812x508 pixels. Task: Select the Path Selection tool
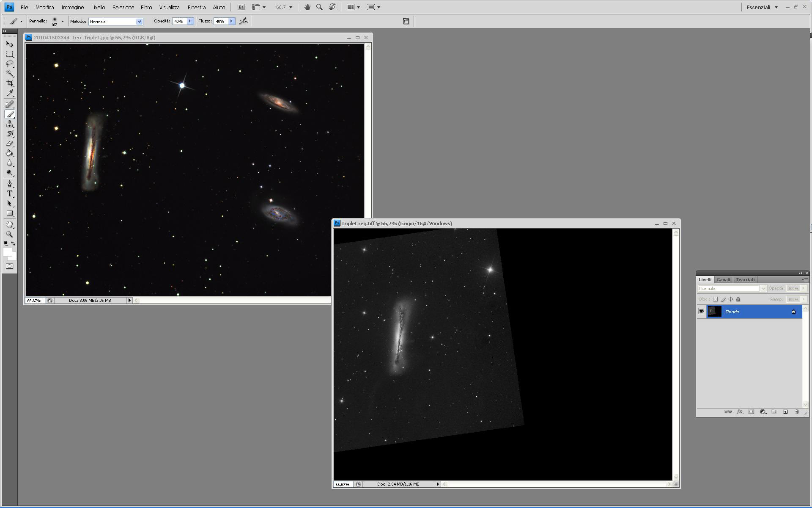point(9,204)
